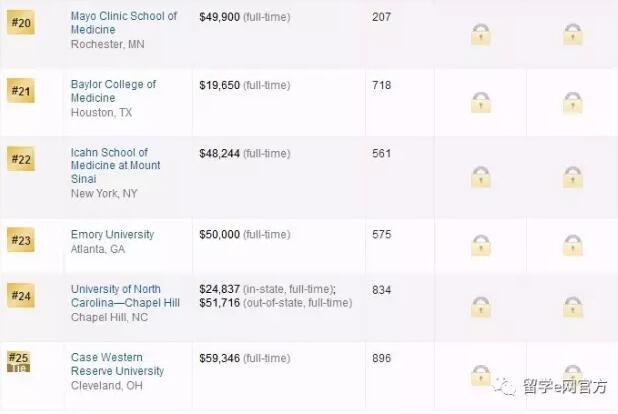Image resolution: width=618 pixels, height=414 pixels.
Task: Click second lock icon in Mayo Clinic row
Action: [x=572, y=35]
